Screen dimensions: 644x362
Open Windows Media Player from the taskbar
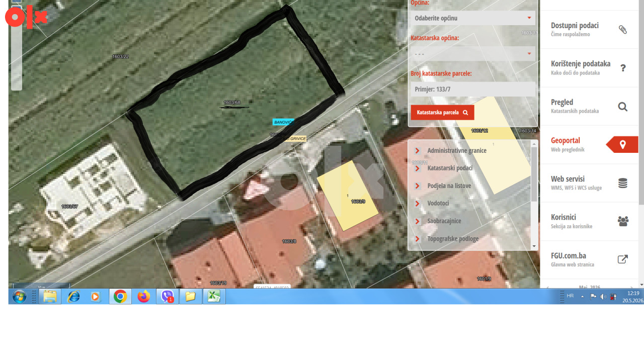pyautogui.click(x=95, y=297)
